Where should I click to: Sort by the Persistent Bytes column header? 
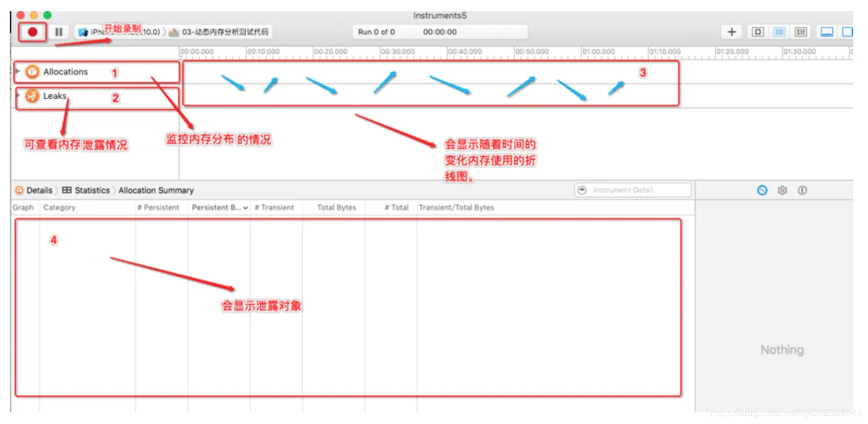coord(219,208)
